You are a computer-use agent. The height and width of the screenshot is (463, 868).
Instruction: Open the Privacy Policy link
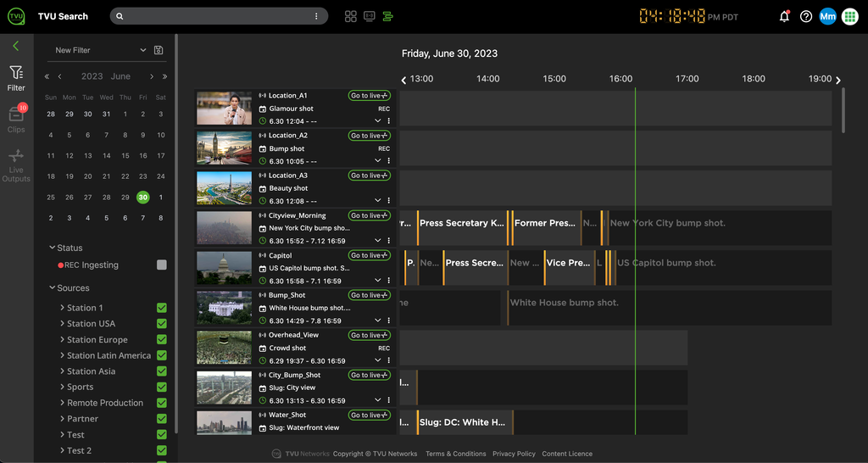(x=514, y=454)
